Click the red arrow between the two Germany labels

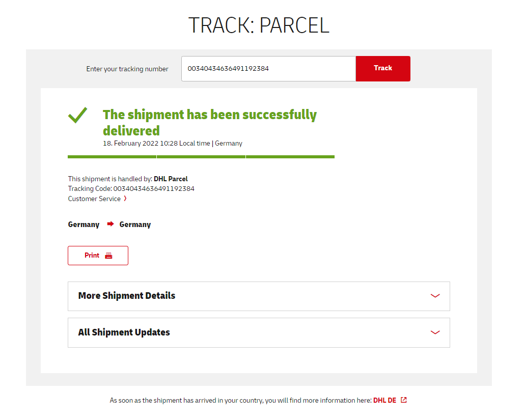[110, 224]
